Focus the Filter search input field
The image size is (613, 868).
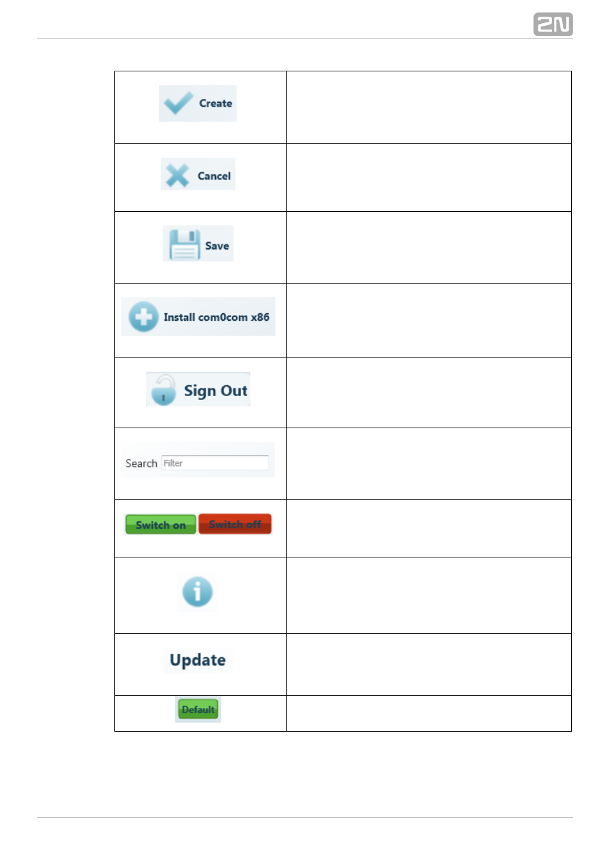point(215,463)
